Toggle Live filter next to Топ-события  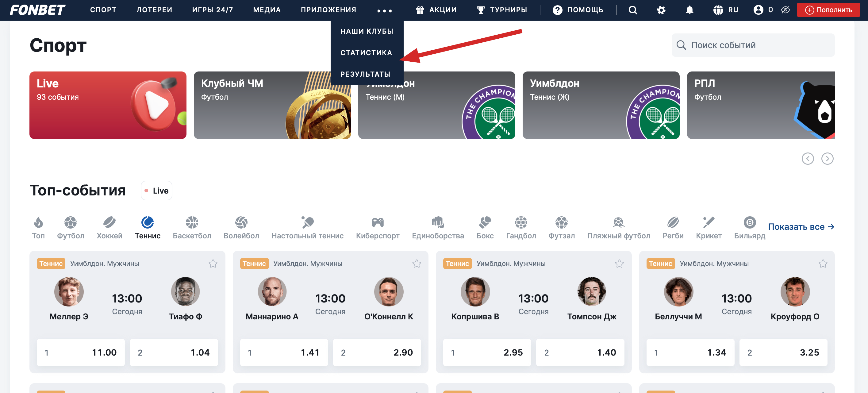[156, 191]
